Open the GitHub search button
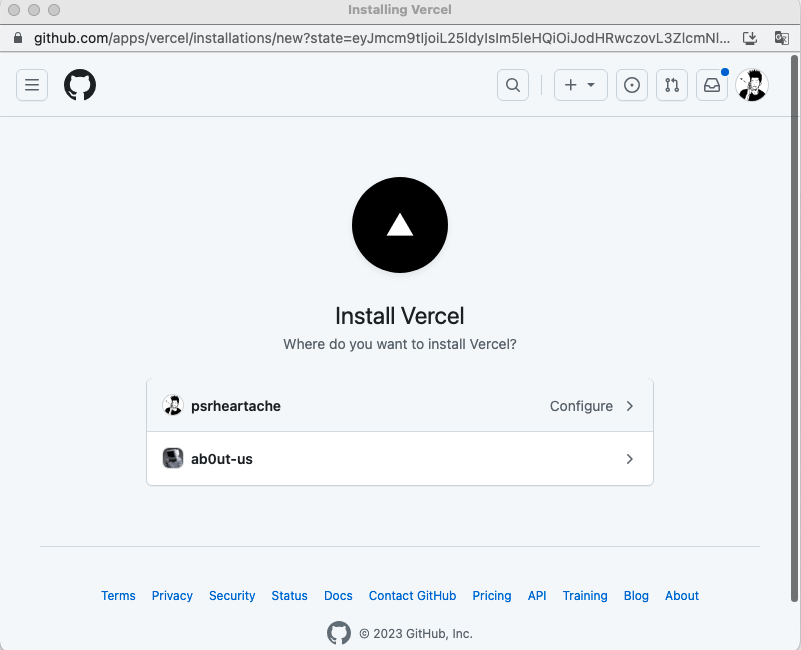This screenshot has height=650, width=801. [x=513, y=85]
